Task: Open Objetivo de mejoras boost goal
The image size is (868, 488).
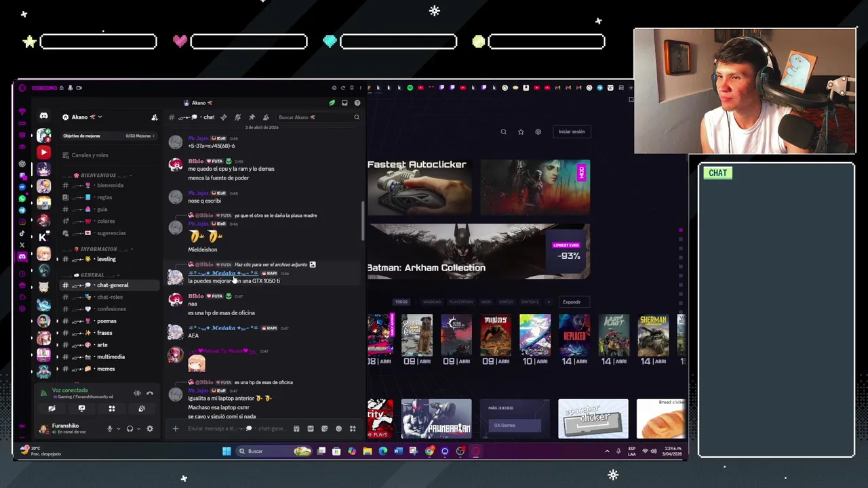Action: click(108, 136)
